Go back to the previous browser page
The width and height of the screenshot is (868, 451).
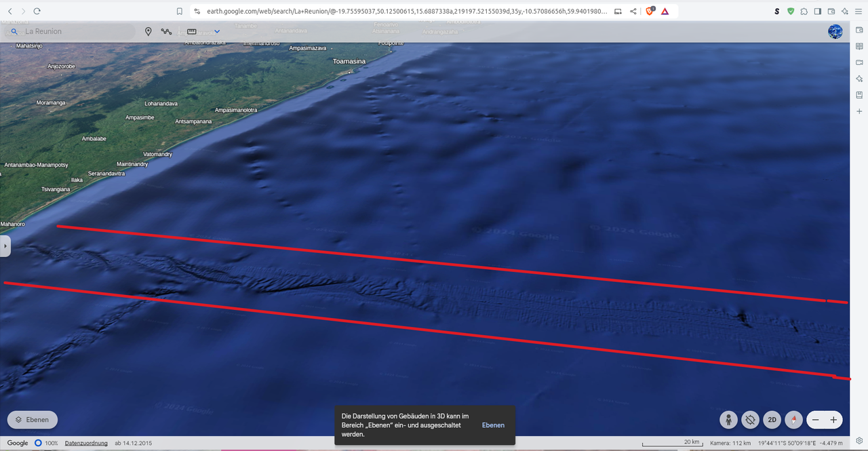(9, 12)
